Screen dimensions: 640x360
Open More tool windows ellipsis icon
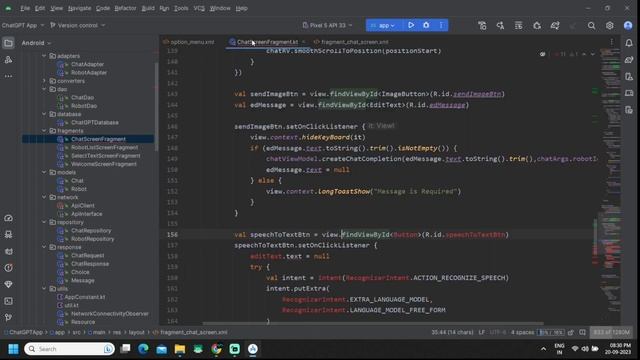8,76
